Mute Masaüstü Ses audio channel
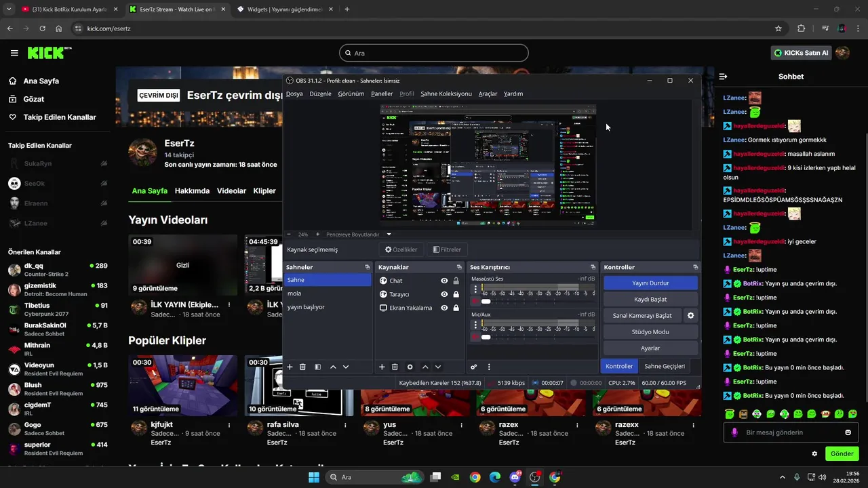The image size is (868, 488). 475,301
